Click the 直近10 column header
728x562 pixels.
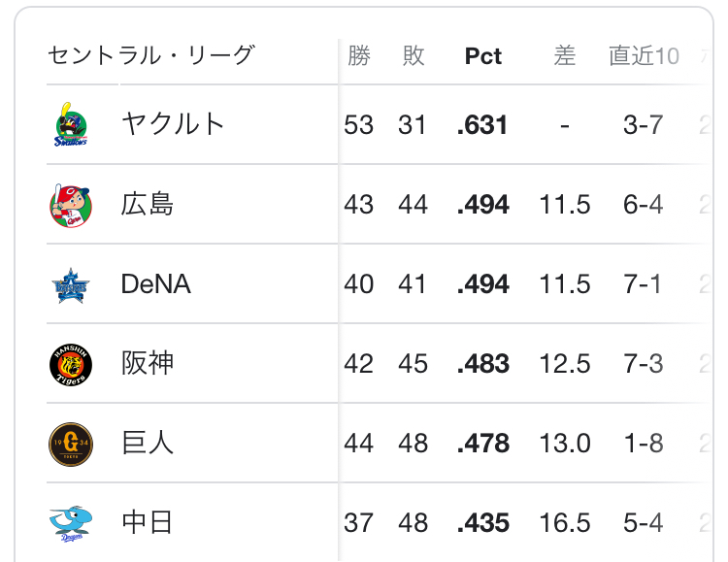tap(644, 56)
